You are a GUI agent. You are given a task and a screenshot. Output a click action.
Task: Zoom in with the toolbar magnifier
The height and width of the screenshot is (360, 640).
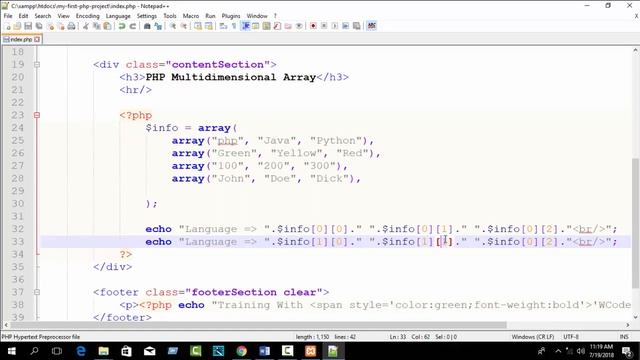tap(173, 26)
